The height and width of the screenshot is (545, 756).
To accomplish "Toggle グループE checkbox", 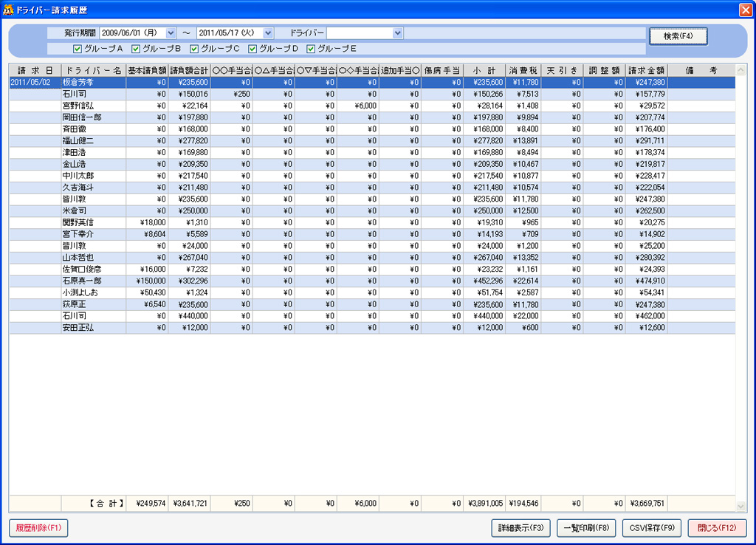I will pyautogui.click(x=311, y=49).
